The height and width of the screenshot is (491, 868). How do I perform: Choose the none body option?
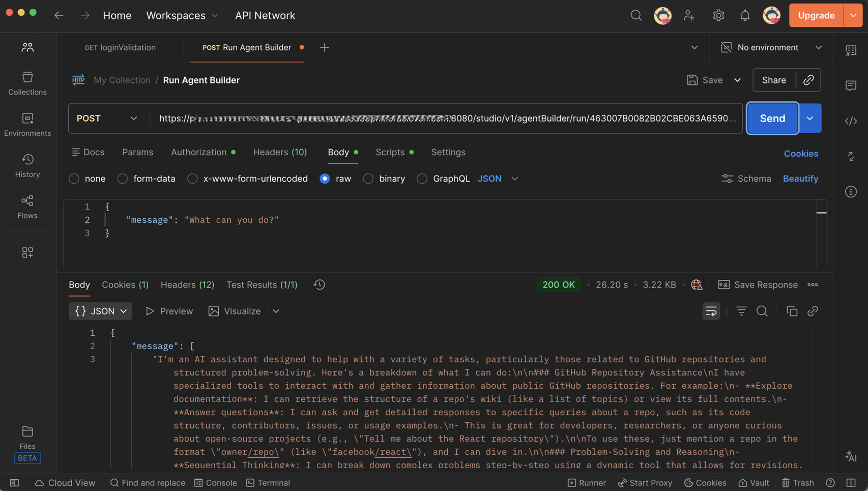pyautogui.click(x=74, y=179)
